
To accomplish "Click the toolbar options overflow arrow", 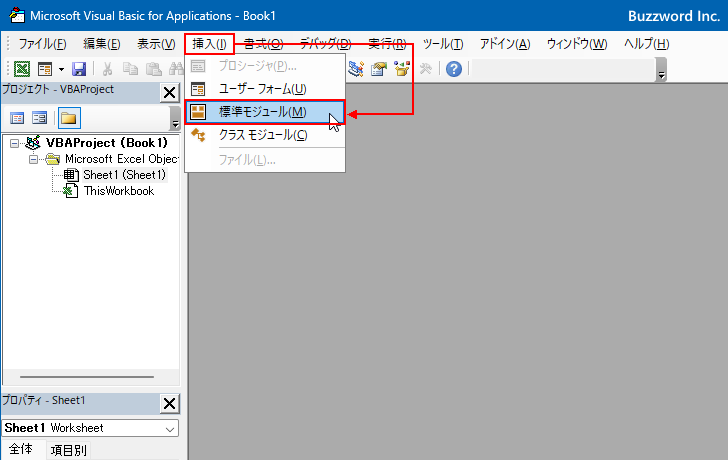I will pyautogui.click(x=662, y=70).
